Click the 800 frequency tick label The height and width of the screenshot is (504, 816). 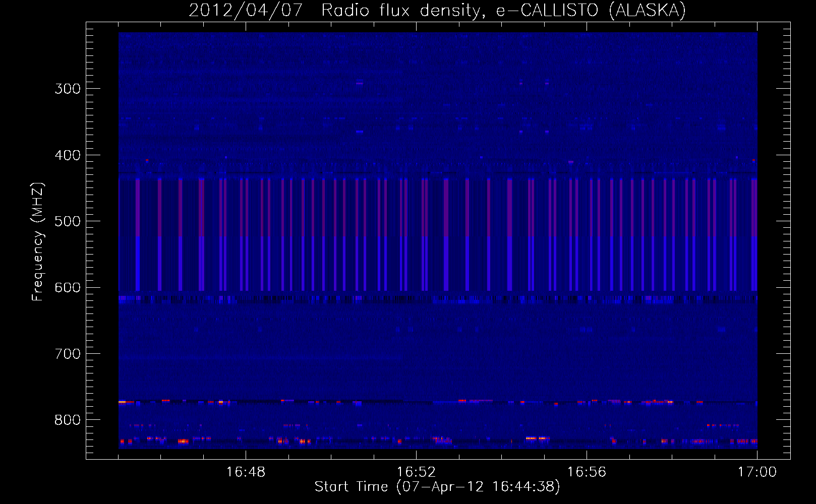68,420
